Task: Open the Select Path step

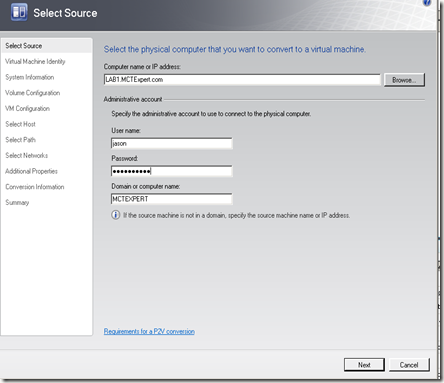Action: pyautogui.click(x=20, y=140)
